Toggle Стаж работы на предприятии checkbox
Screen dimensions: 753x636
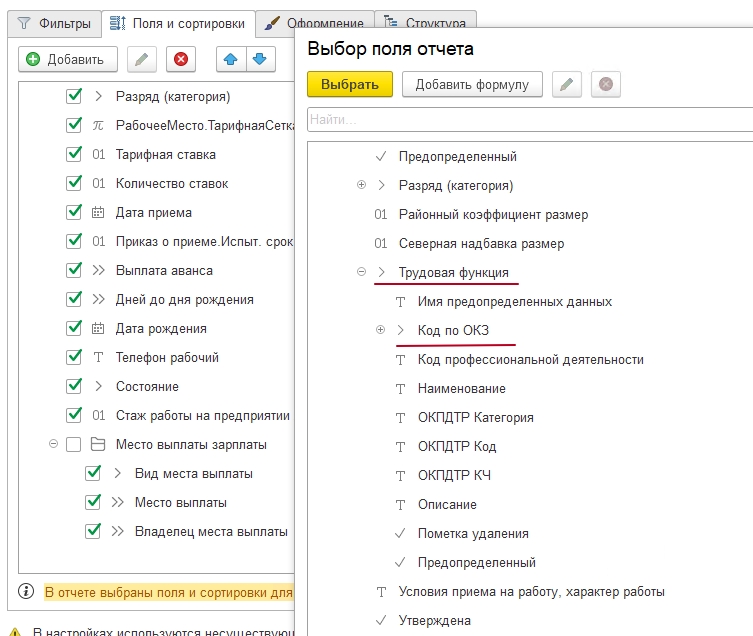tap(73, 415)
